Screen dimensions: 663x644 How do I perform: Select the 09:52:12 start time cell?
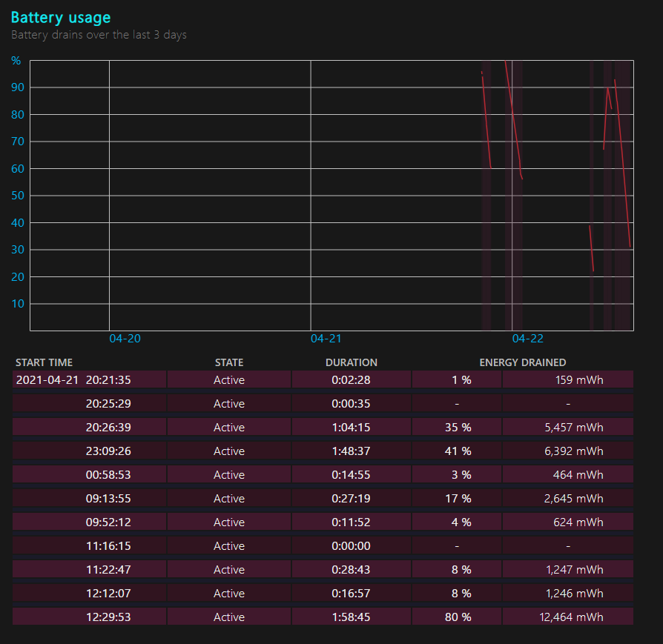(89, 522)
